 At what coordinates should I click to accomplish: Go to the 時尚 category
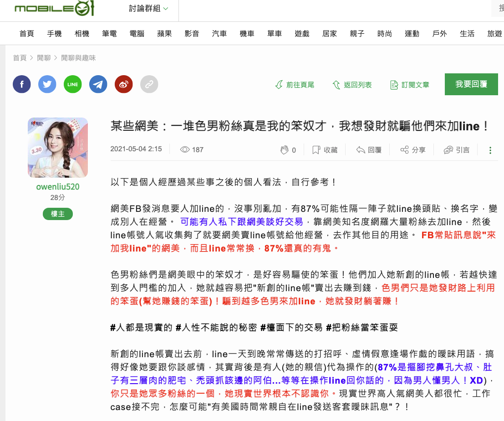[x=385, y=33]
